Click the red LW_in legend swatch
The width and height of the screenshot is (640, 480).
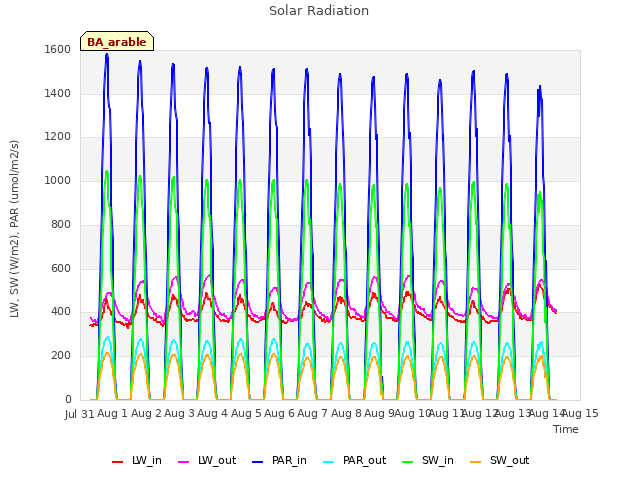point(118,462)
